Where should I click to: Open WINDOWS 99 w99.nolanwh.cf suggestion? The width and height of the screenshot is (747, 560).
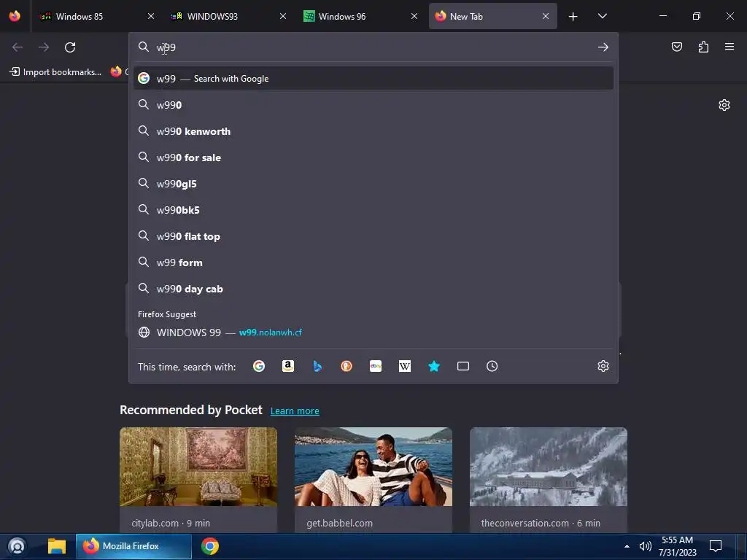click(x=373, y=332)
